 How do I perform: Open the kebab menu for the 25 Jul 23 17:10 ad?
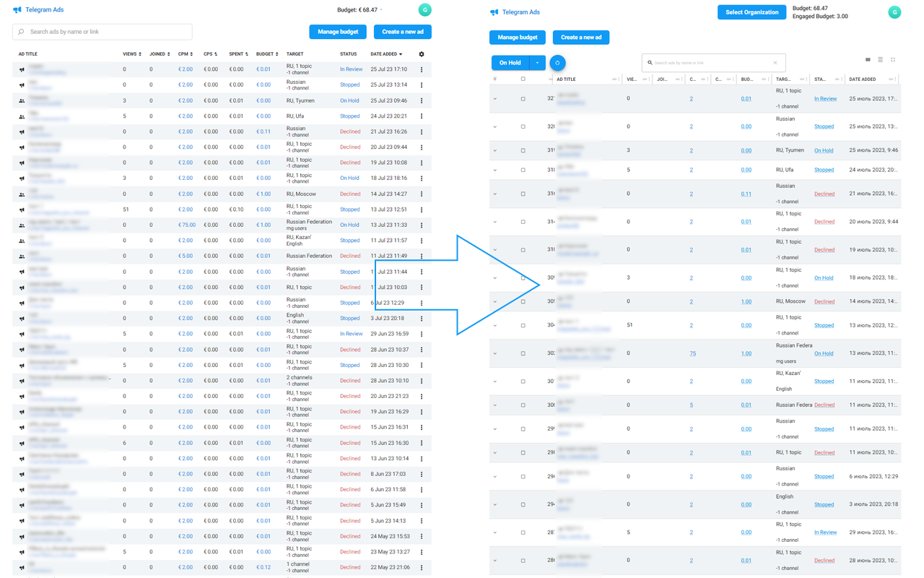[x=422, y=69]
